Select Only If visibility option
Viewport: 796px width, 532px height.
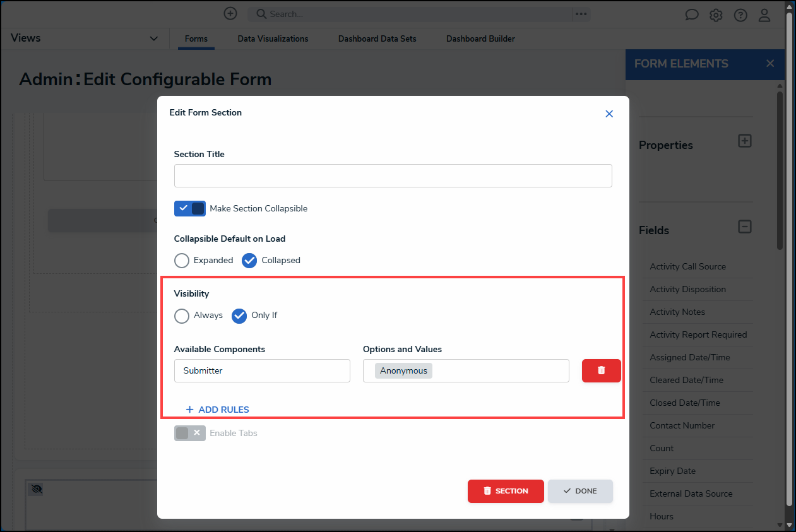pyautogui.click(x=239, y=315)
